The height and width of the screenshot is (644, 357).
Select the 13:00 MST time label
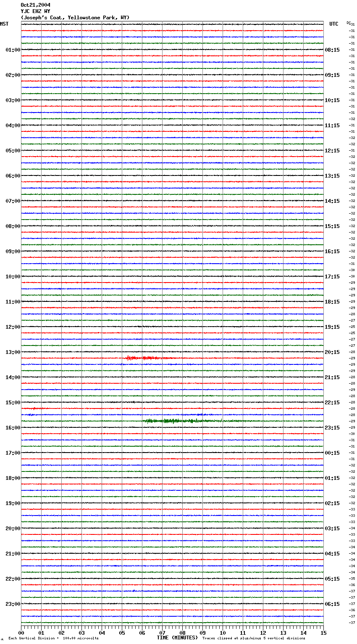click(x=13, y=352)
